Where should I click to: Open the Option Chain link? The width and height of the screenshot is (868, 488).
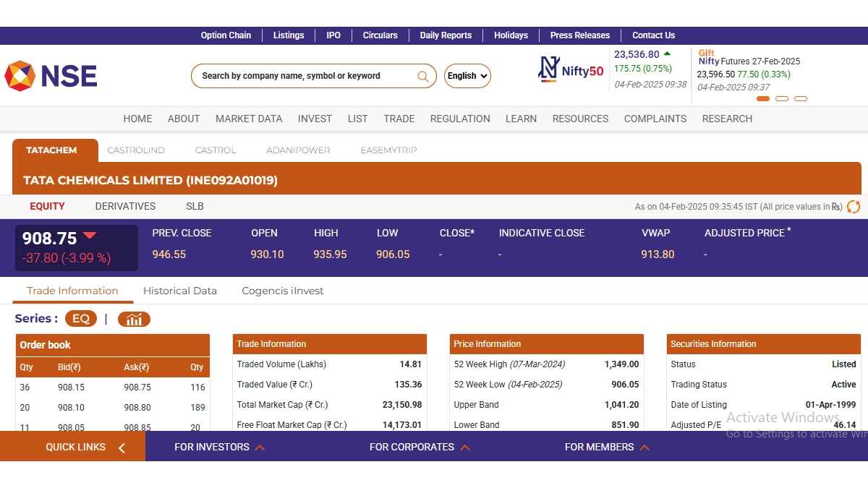point(226,35)
